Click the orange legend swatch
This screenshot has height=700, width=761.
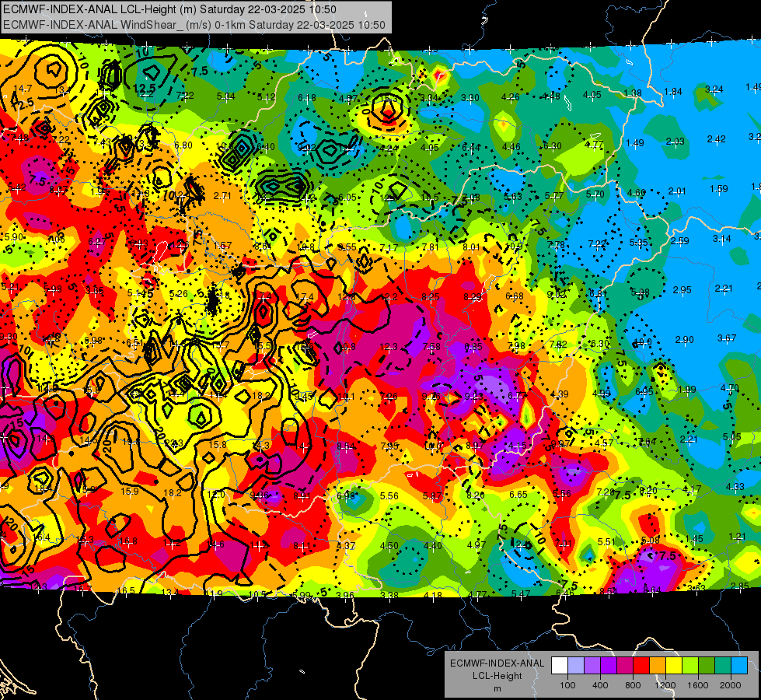coord(658,666)
